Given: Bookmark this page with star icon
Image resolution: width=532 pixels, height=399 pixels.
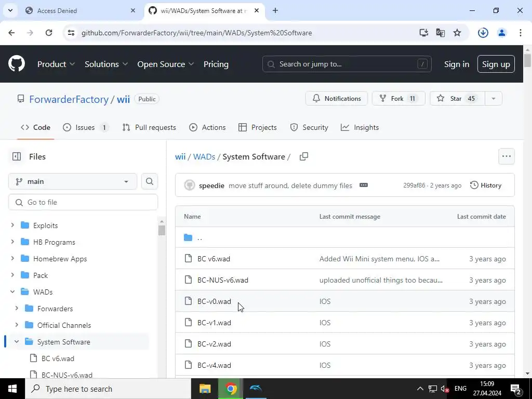Looking at the screenshot, I should coord(457,33).
